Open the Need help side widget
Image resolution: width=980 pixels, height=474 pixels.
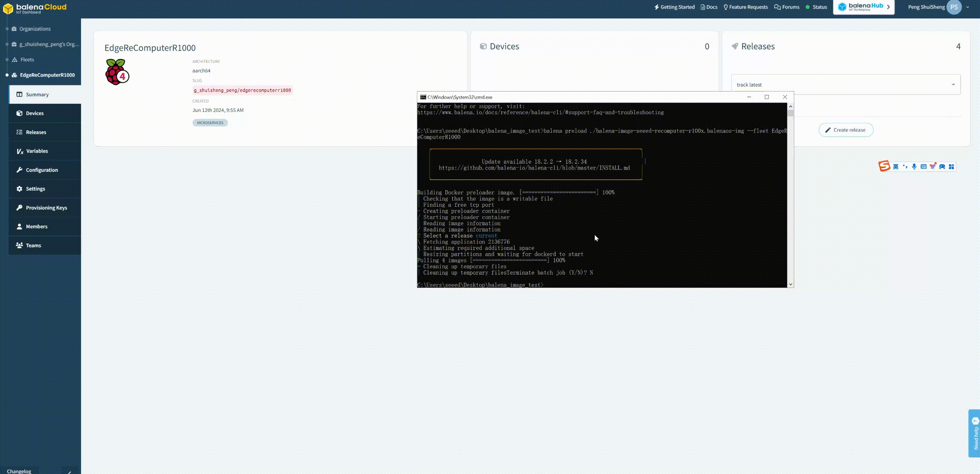click(975, 434)
